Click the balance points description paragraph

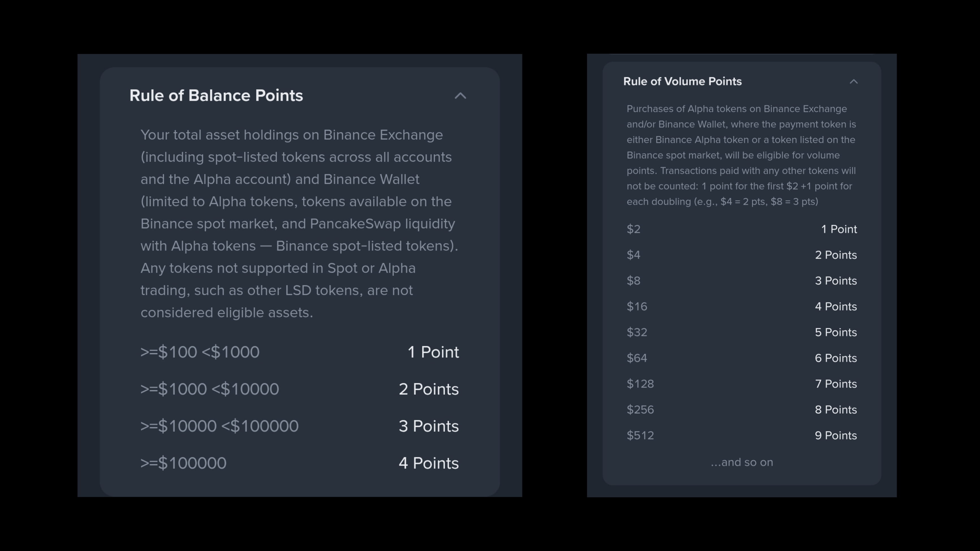pos(299,224)
